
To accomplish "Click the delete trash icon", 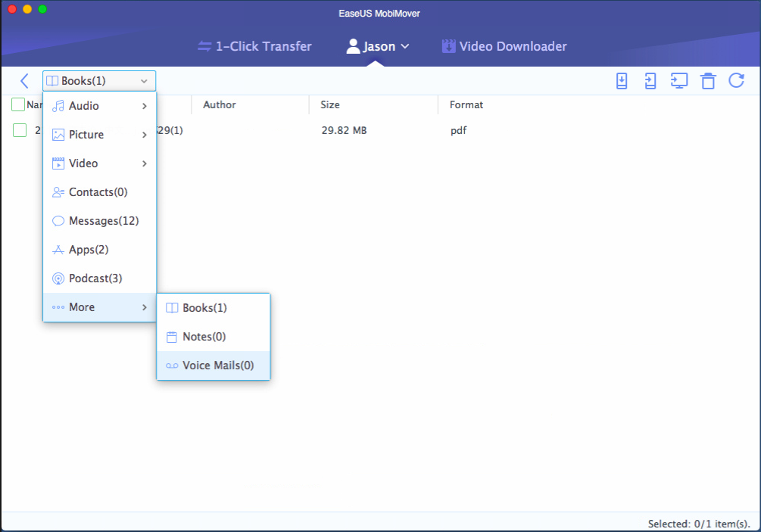I will (708, 81).
